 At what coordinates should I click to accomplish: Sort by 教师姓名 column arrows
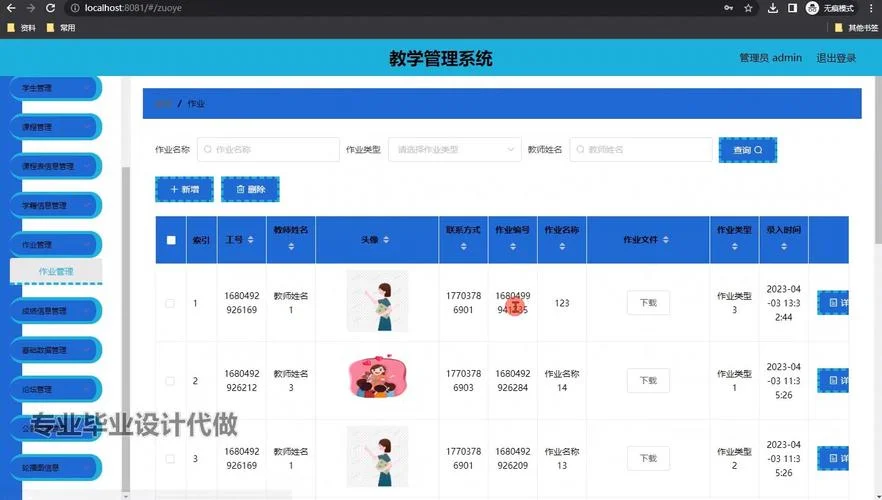click(x=291, y=246)
